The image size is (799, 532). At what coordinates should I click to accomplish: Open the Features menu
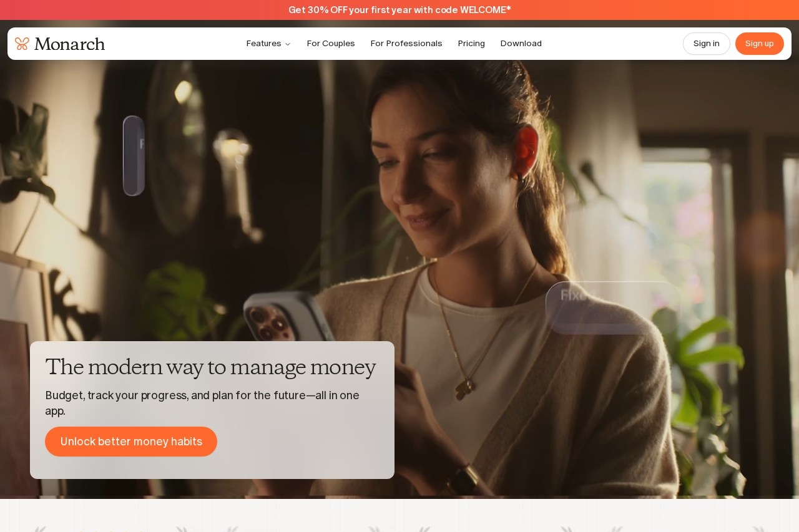coord(263,44)
